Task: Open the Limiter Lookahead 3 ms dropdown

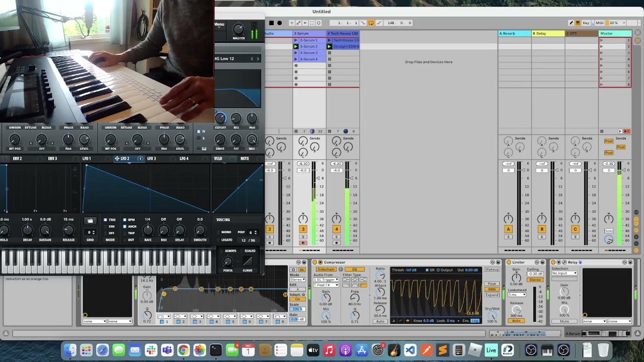Action: point(517,295)
